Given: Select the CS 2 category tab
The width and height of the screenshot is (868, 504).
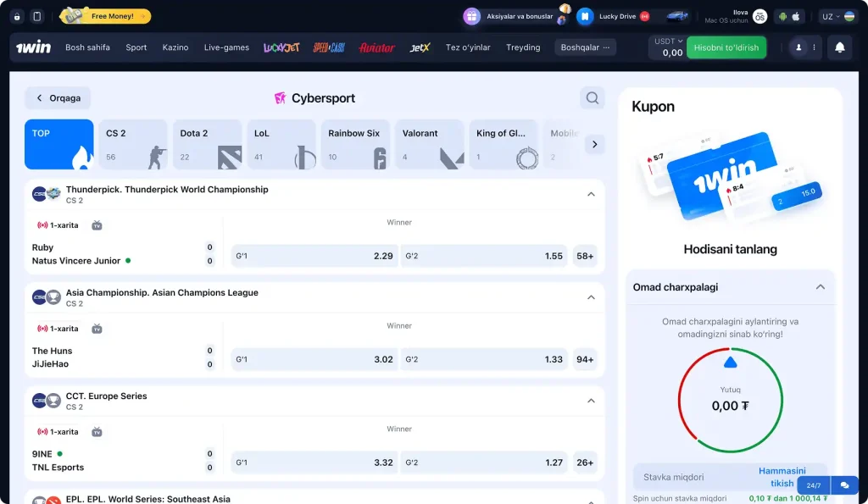Looking at the screenshot, I should [x=133, y=144].
